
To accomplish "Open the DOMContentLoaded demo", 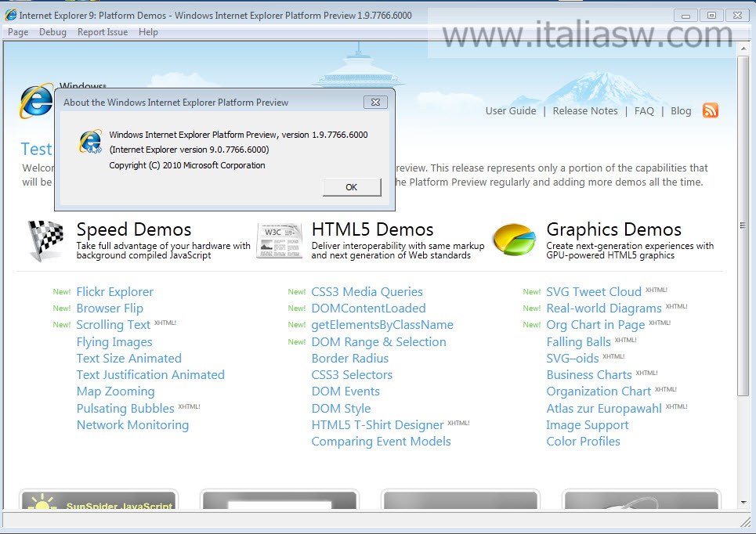I will click(368, 308).
